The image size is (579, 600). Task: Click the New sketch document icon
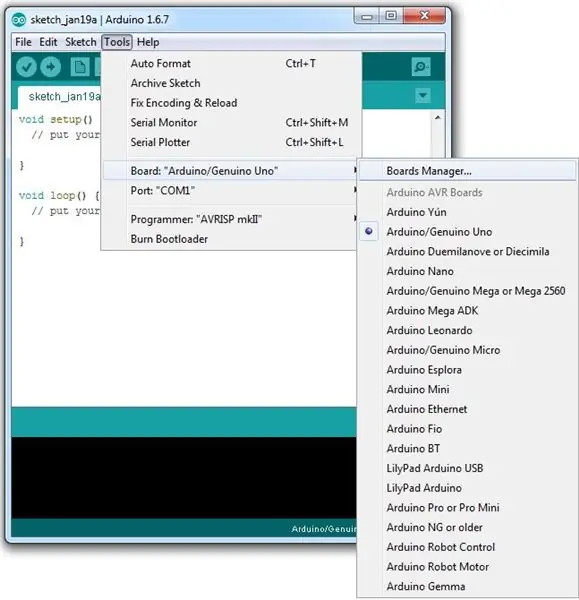point(80,67)
